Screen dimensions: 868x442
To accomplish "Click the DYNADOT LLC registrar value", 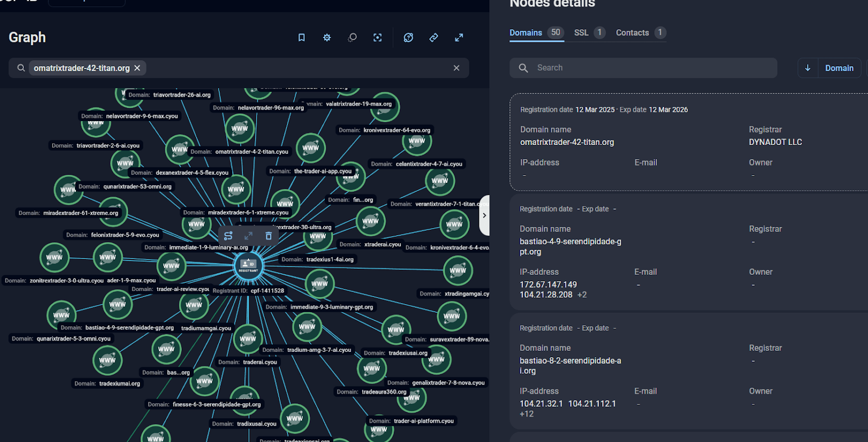I will pos(775,142).
